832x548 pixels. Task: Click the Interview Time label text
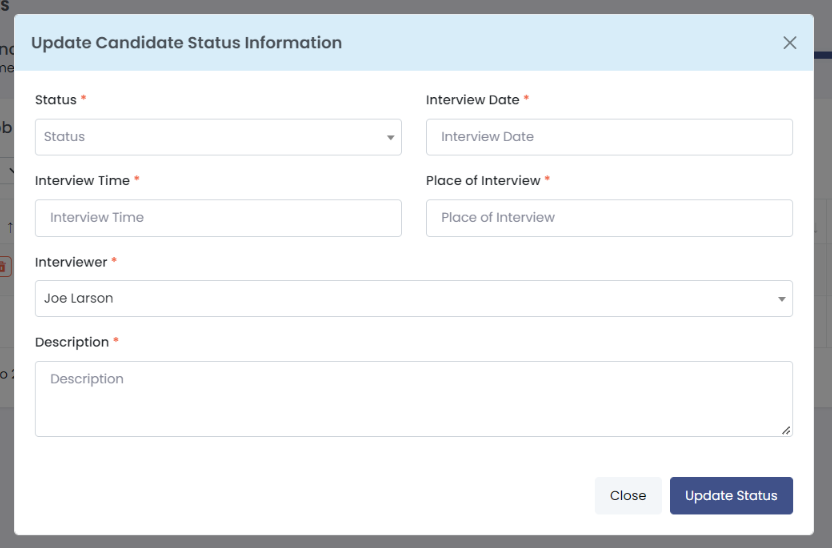pyautogui.click(x=82, y=181)
